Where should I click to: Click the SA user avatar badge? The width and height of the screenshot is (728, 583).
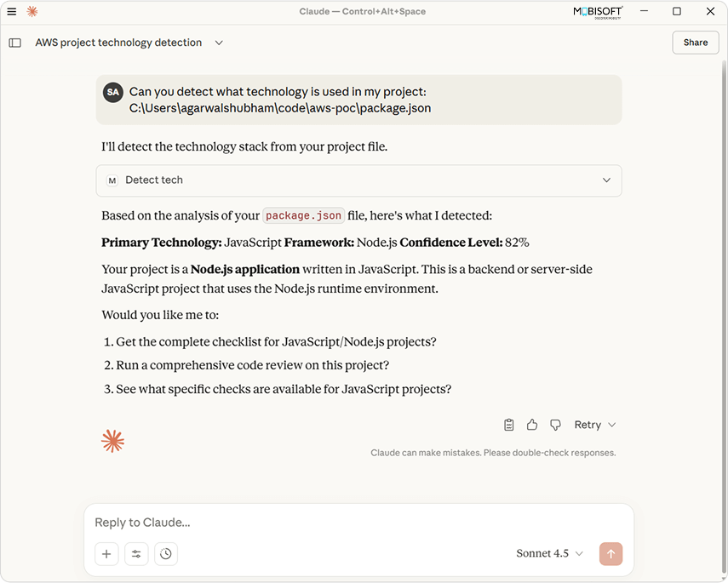113,92
